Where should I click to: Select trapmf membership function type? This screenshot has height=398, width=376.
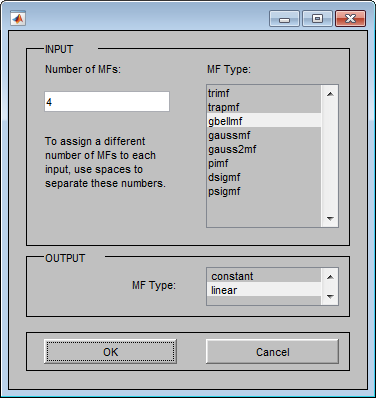tap(264, 107)
